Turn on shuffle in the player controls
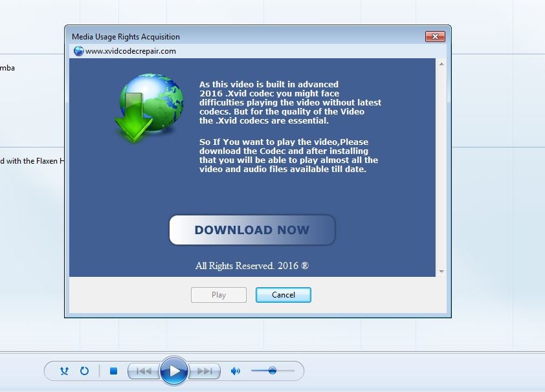This screenshot has width=545, height=392. point(64,371)
